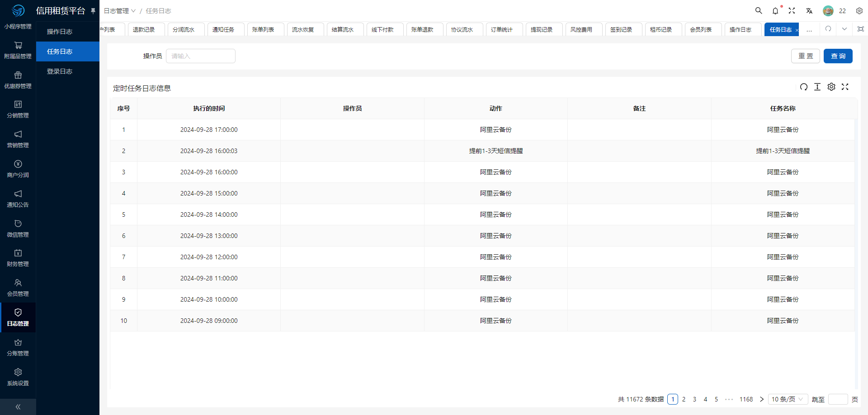This screenshot has height=415, width=868.
Task: Open the 10 条/页 page size dropdown
Action: [788, 399]
